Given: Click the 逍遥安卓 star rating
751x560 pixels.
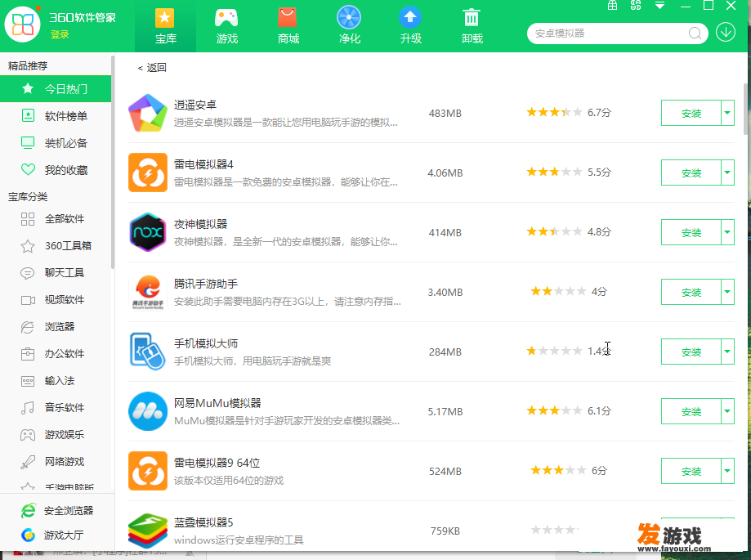Looking at the screenshot, I should (x=554, y=112).
